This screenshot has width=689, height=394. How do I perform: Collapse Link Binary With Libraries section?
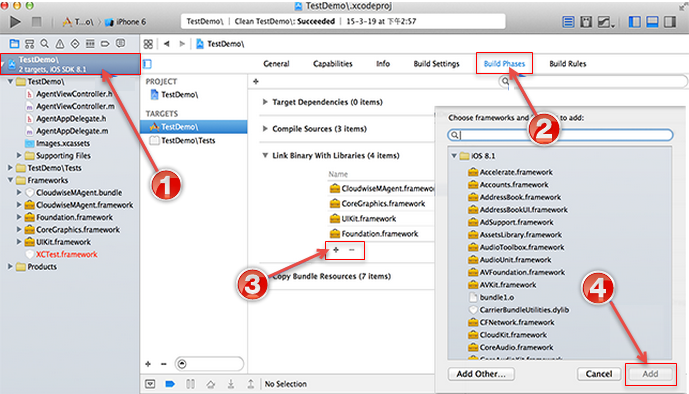click(x=265, y=155)
